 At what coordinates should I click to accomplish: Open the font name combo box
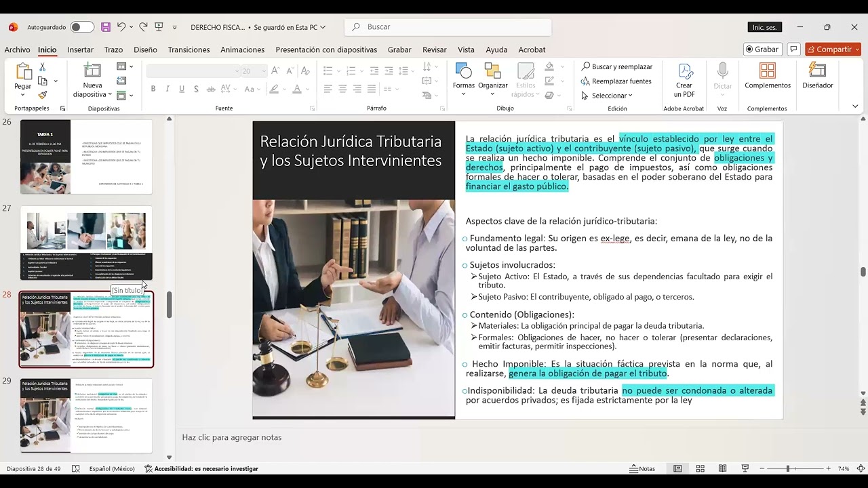tap(193, 70)
